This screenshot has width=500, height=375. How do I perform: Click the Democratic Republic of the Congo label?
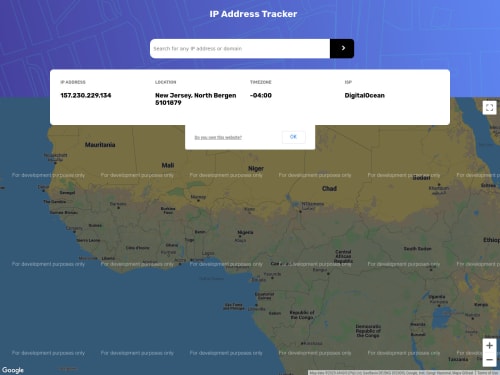point(368,331)
